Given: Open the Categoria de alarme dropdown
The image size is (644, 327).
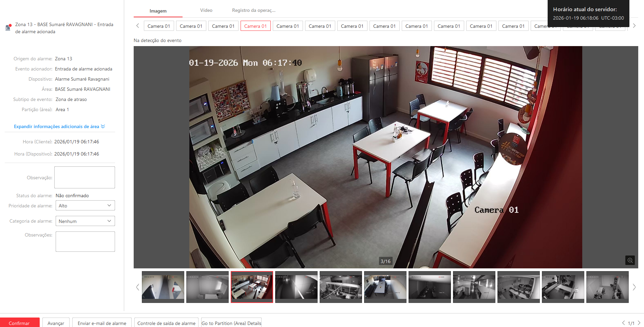Looking at the screenshot, I should tap(85, 221).
